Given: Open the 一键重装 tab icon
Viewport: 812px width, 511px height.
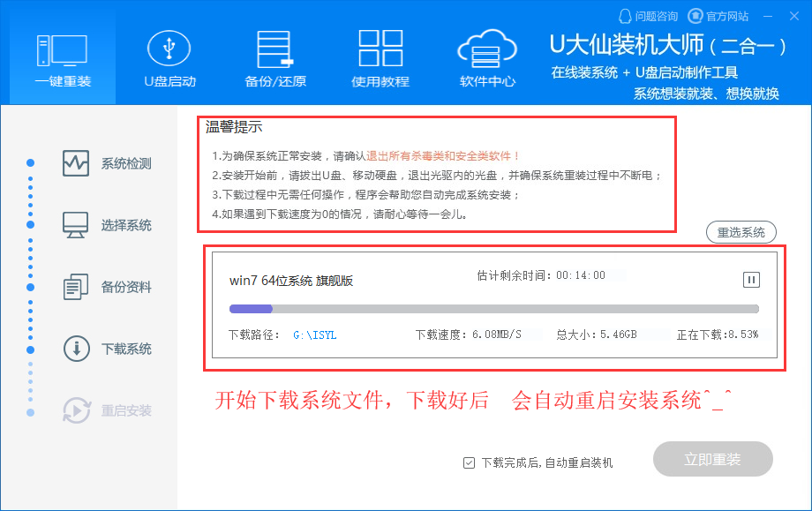Looking at the screenshot, I should tap(62, 50).
